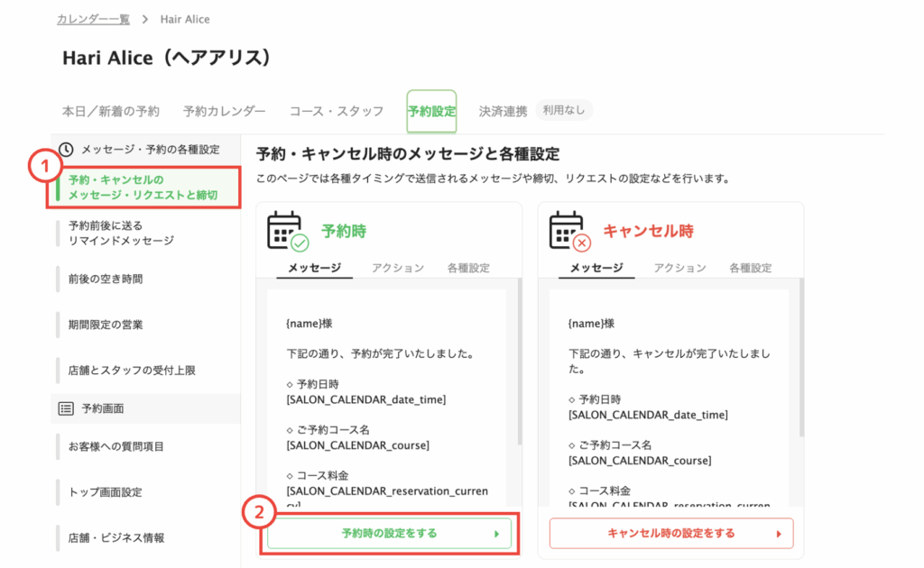Open お客様への質問項目 sidebar item
This screenshot has height=568, width=924.
point(115,446)
